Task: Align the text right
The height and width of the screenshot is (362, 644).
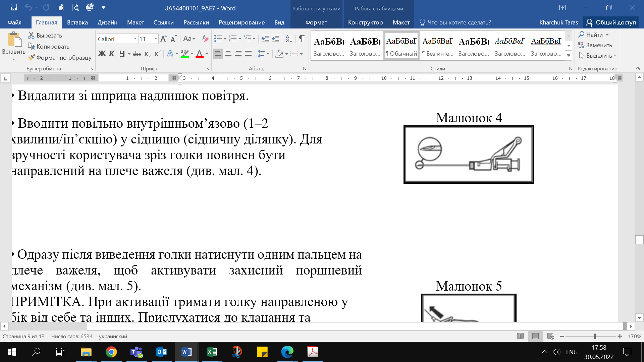Action: click(238, 54)
